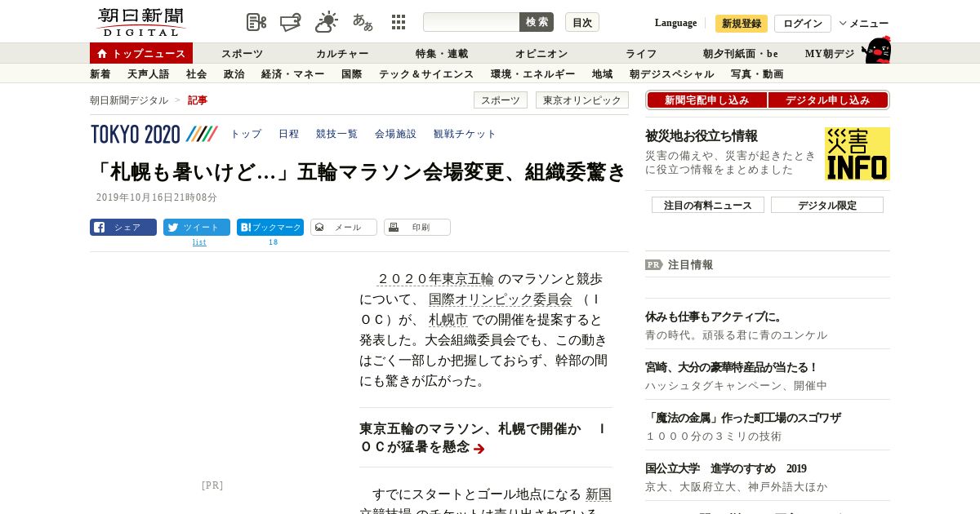
Task: Print article with 印刷 button
Action: click(417, 228)
